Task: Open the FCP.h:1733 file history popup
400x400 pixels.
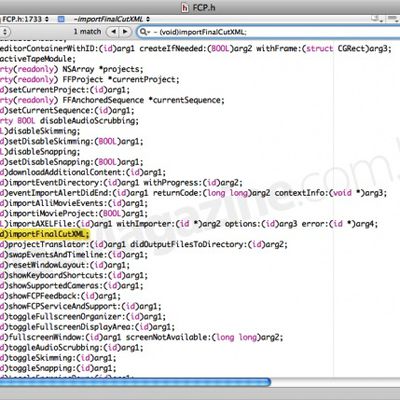Action: pos(25,19)
